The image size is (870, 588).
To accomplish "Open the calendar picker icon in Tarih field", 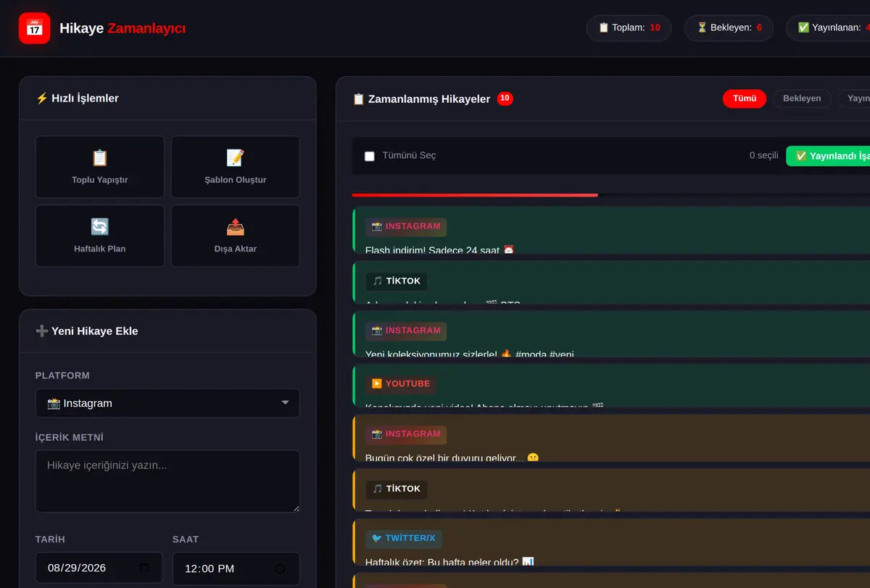I will [144, 568].
